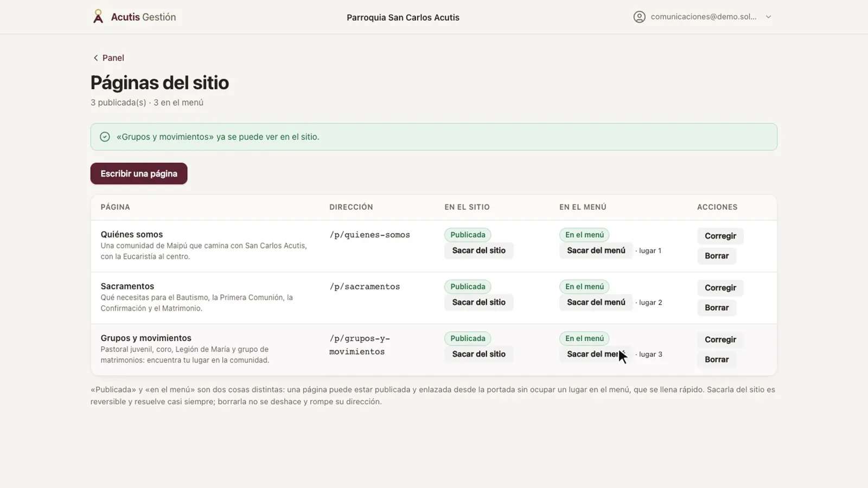
Task: Click the Quiénes somos description about Maipú
Action: coord(203,251)
